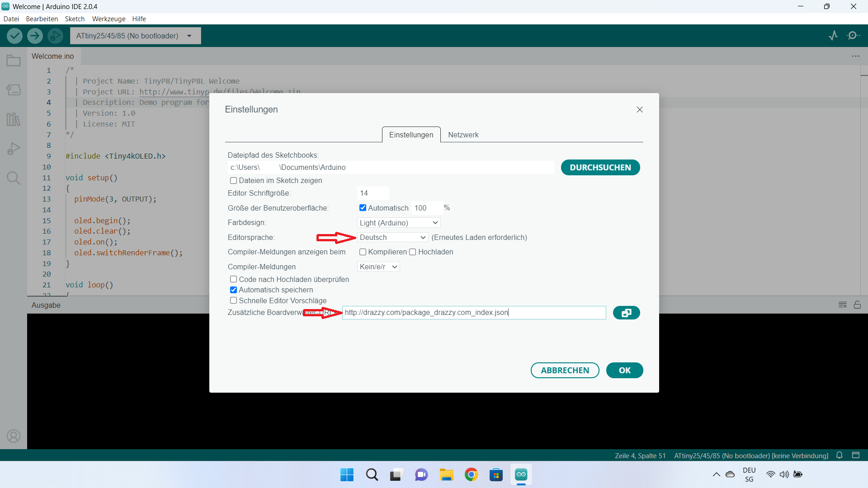Screen dimensions: 868x488
Task: Open the Serial Monitor icon
Action: (x=854, y=36)
